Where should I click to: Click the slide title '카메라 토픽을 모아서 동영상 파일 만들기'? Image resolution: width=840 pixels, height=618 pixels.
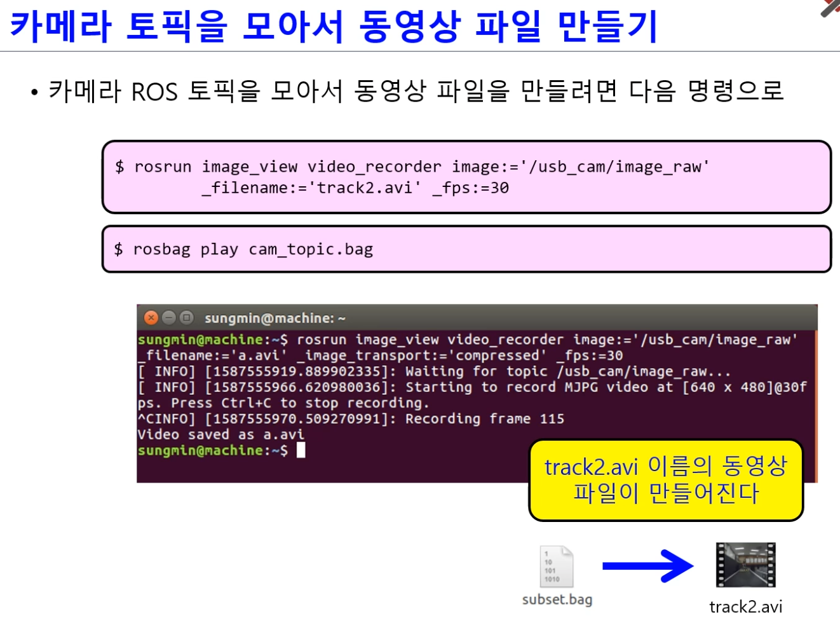click(x=334, y=25)
